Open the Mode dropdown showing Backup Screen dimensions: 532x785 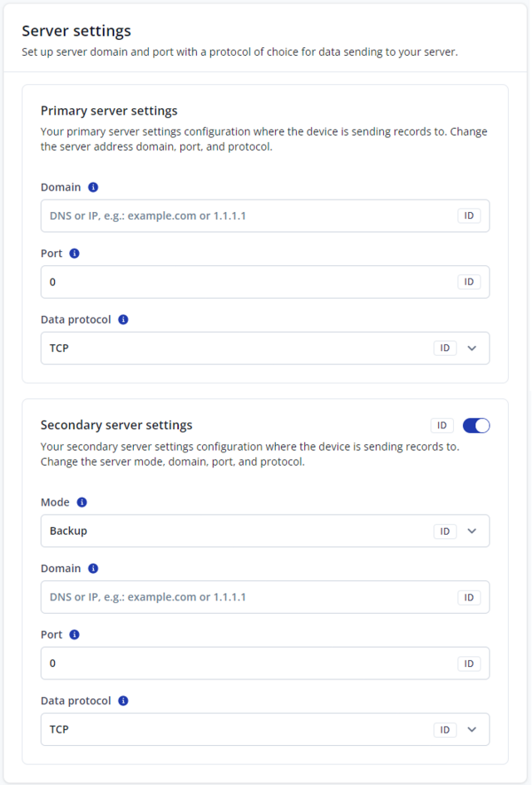pyautogui.click(x=472, y=531)
